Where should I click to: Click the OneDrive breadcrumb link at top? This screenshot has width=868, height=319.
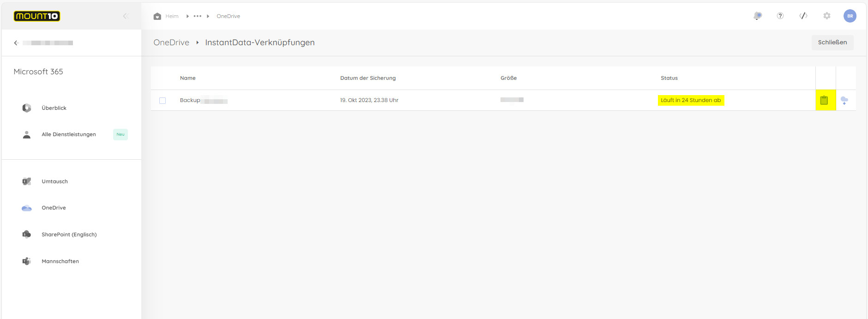(228, 16)
